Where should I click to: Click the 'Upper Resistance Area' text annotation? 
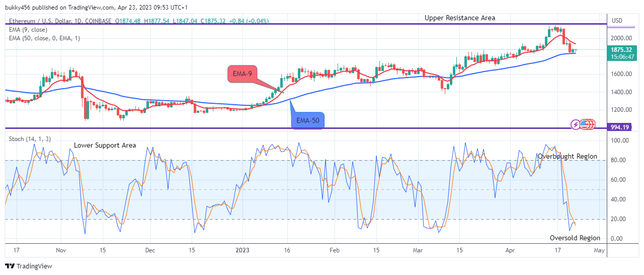460,18
